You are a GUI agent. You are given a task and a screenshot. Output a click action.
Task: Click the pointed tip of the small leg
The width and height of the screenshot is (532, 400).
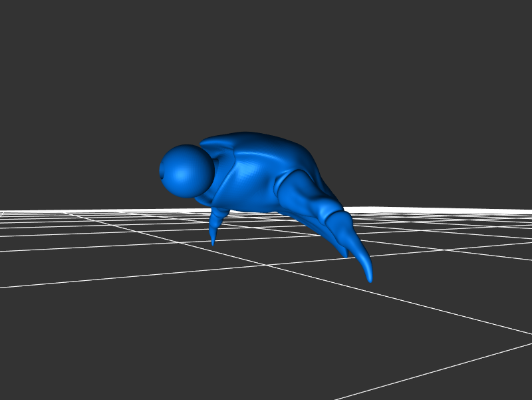pos(213,243)
